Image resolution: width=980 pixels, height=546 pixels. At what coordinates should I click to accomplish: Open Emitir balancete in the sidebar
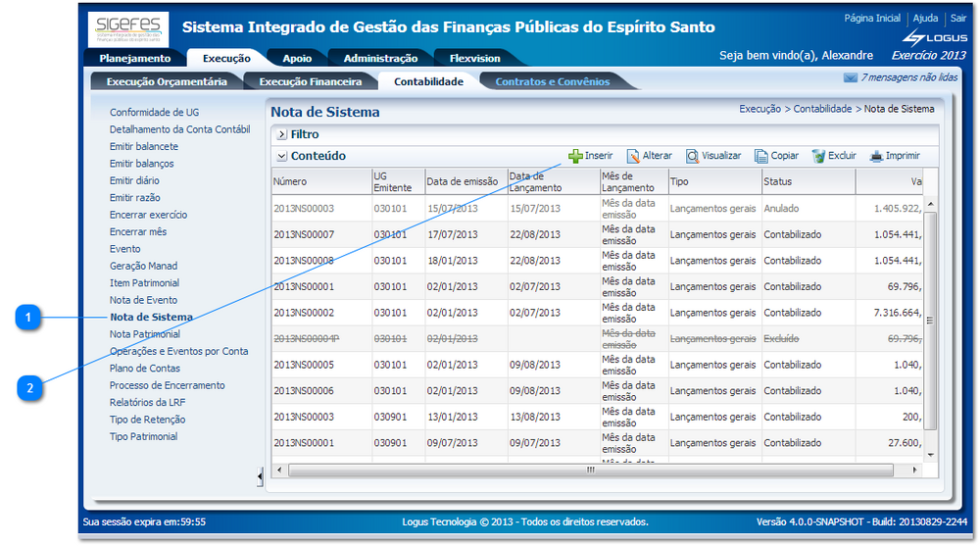[x=144, y=147]
